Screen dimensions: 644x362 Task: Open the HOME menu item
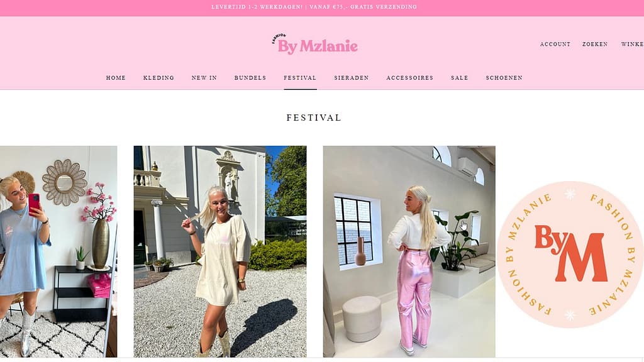(116, 77)
